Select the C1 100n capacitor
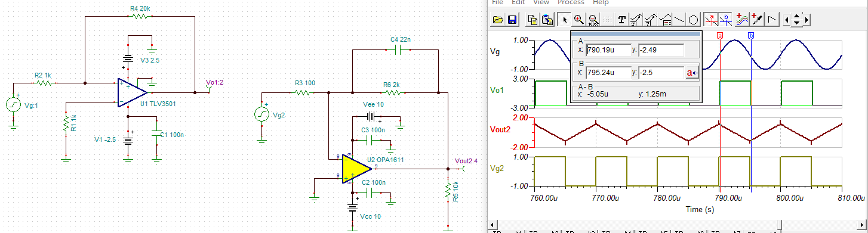 (156, 132)
